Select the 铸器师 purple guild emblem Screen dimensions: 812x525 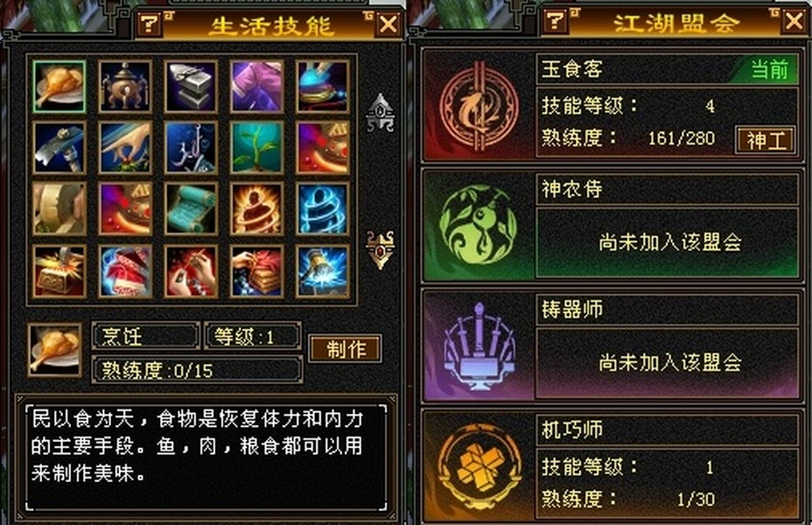(479, 346)
